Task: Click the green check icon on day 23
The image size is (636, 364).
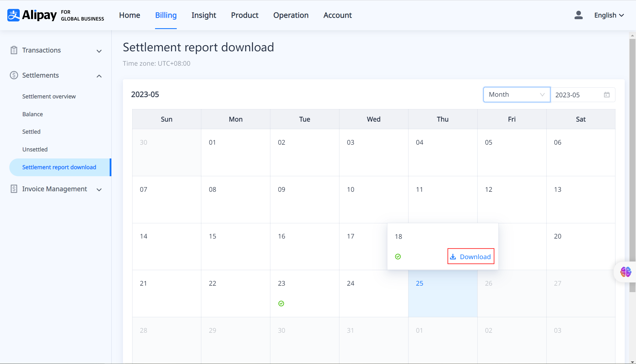Action: pyautogui.click(x=281, y=304)
